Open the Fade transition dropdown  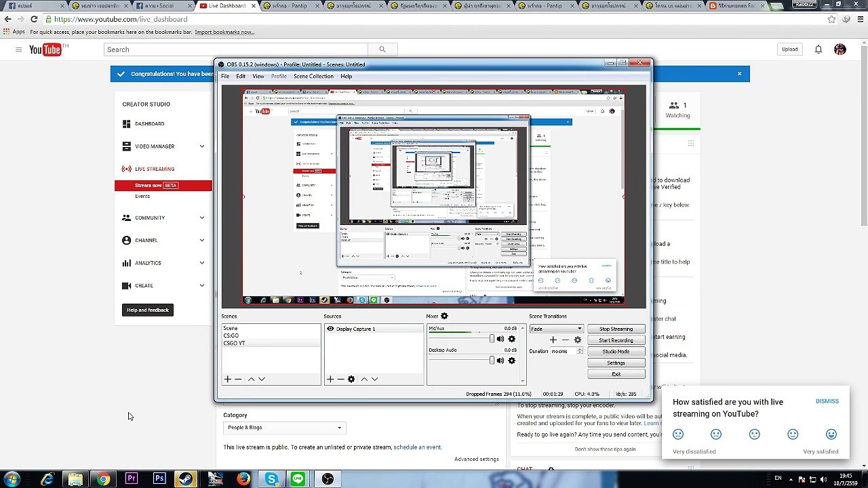(x=557, y=329)
